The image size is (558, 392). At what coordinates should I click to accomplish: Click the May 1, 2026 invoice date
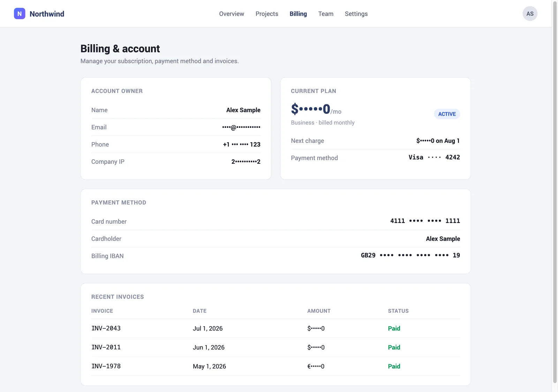(209, 367)
